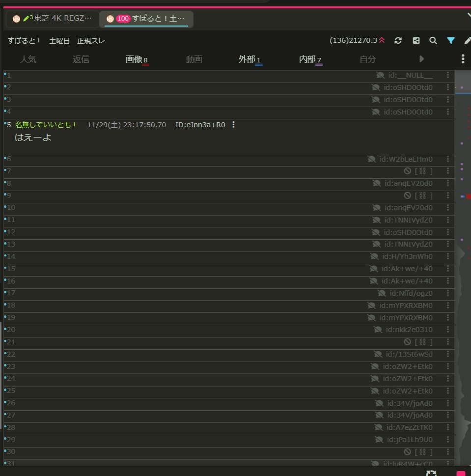471x476 pixels.
Task: Open the three-dot menu for post 5
Action: pyautogui.click(x=233, y=125)
